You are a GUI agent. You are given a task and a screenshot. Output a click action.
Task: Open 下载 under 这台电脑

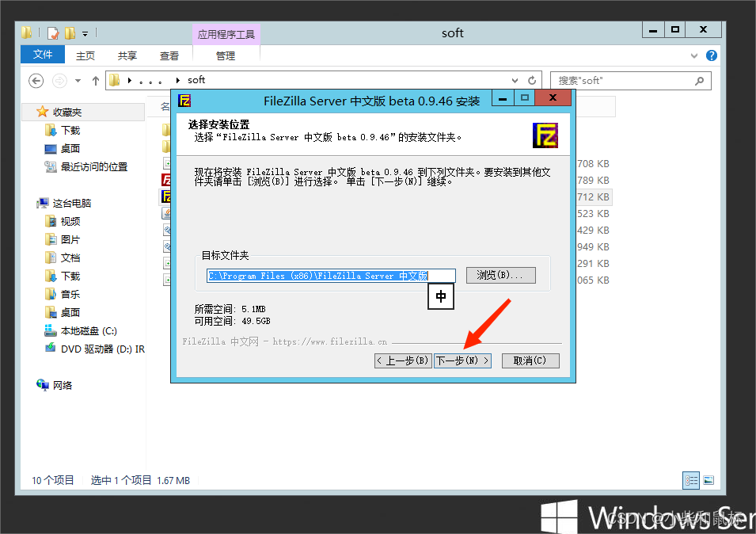click(70, 276)
